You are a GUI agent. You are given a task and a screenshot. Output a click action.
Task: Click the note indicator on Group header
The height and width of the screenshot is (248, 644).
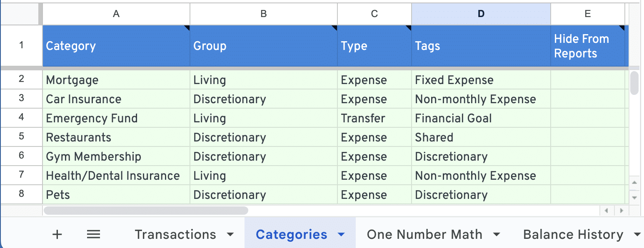coord(334,28)
